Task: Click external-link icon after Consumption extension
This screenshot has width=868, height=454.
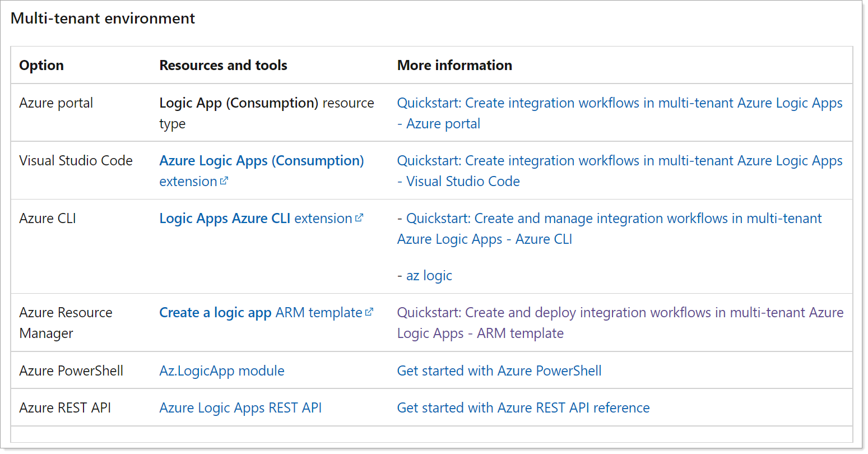Action: click(224, 181)
